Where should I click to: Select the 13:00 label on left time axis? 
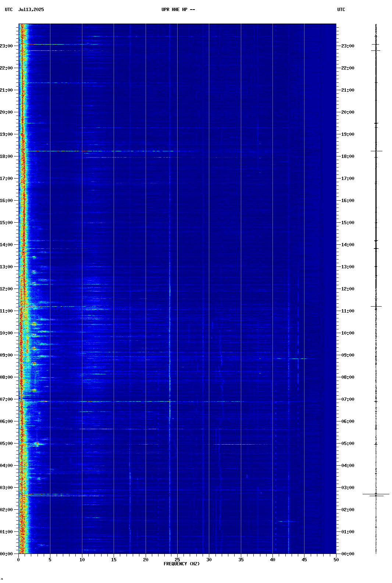pos(6,267)
